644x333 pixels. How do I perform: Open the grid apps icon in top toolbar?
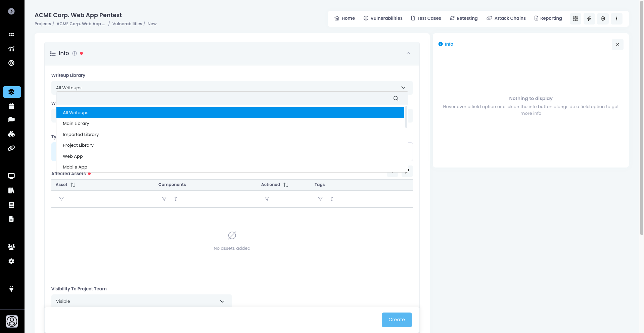point(575,18)
